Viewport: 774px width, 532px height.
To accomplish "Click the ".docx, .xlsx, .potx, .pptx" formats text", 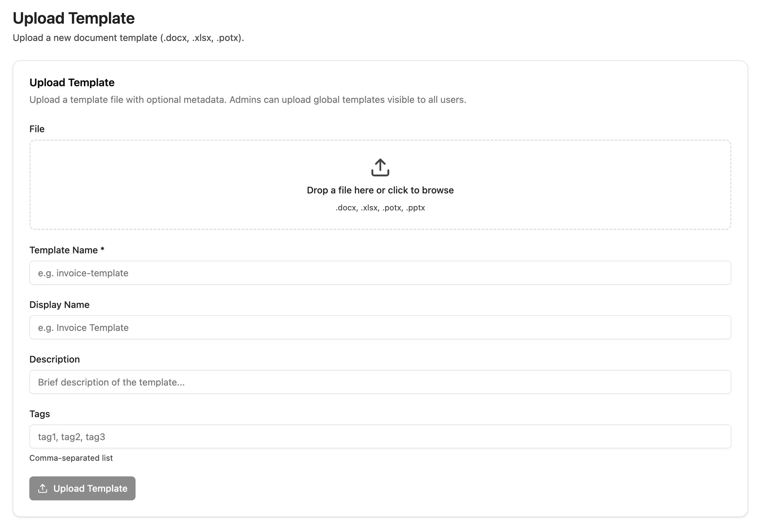I will 380,208.
